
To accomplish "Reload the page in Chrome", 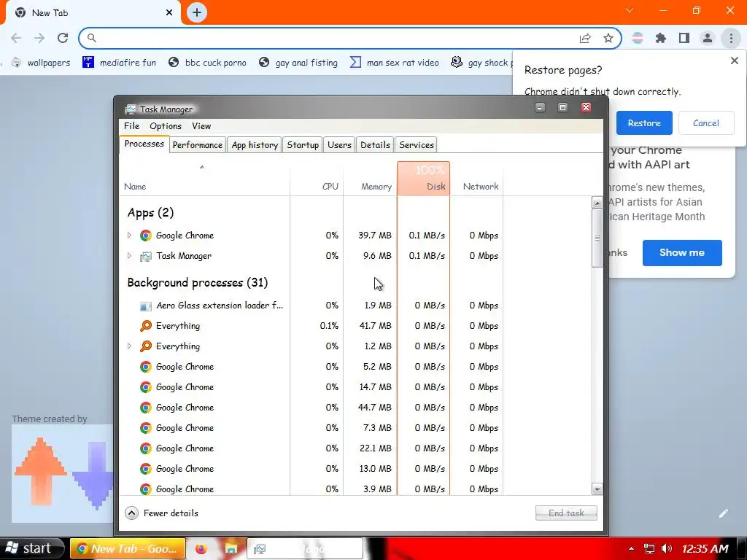I will point(63,38).
